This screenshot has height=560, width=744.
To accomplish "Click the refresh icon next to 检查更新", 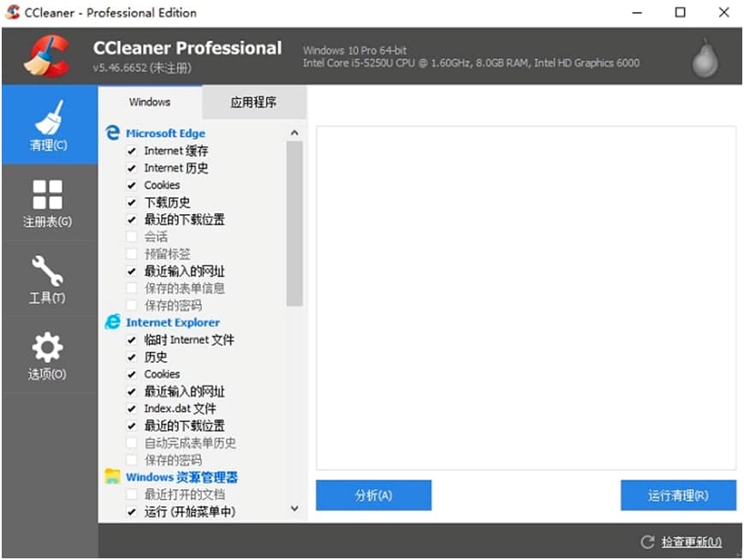I will point(647,541).
